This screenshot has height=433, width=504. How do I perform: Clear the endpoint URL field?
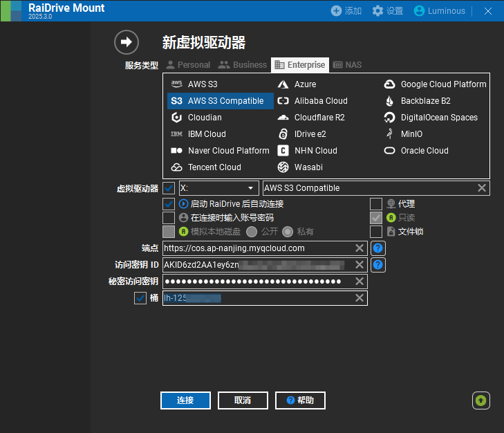tap(360, 248)
